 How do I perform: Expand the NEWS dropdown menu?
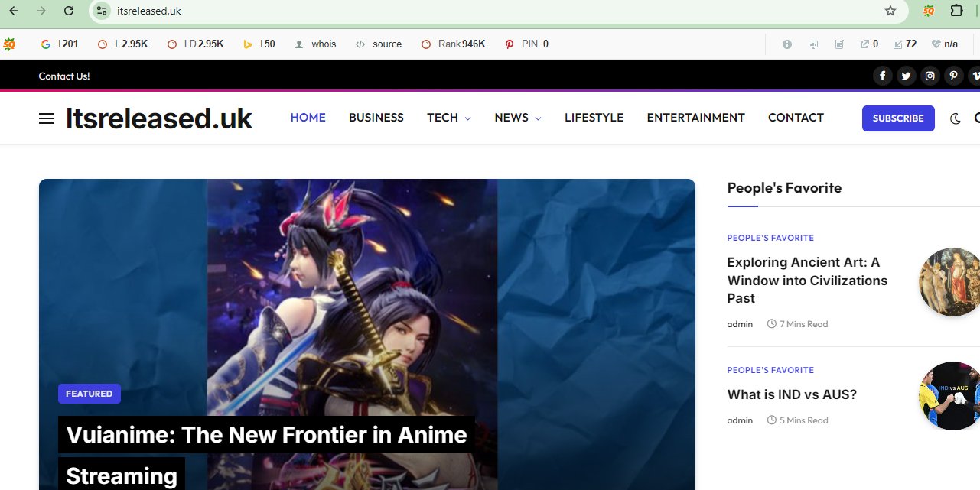(517, 118)
